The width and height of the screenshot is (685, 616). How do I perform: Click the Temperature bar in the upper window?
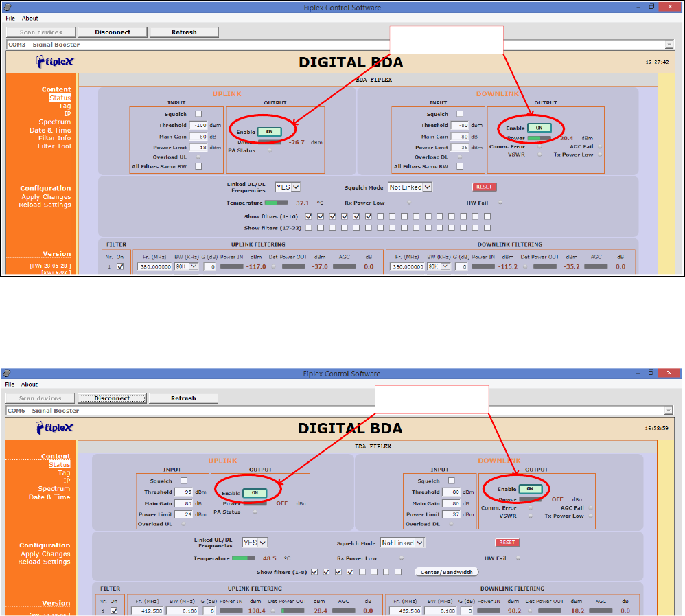277,203
